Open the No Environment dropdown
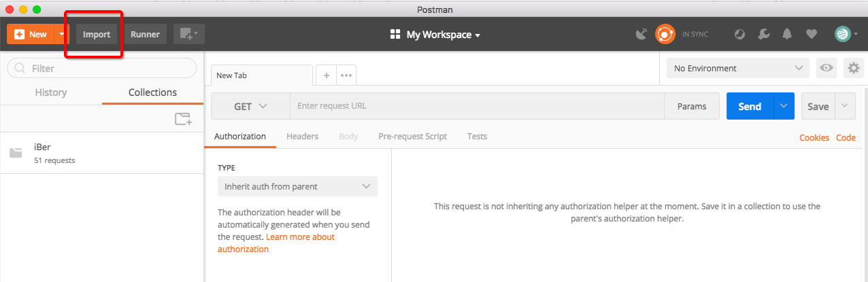This screenshot has height=282, width=868. [x=738, y=68]
